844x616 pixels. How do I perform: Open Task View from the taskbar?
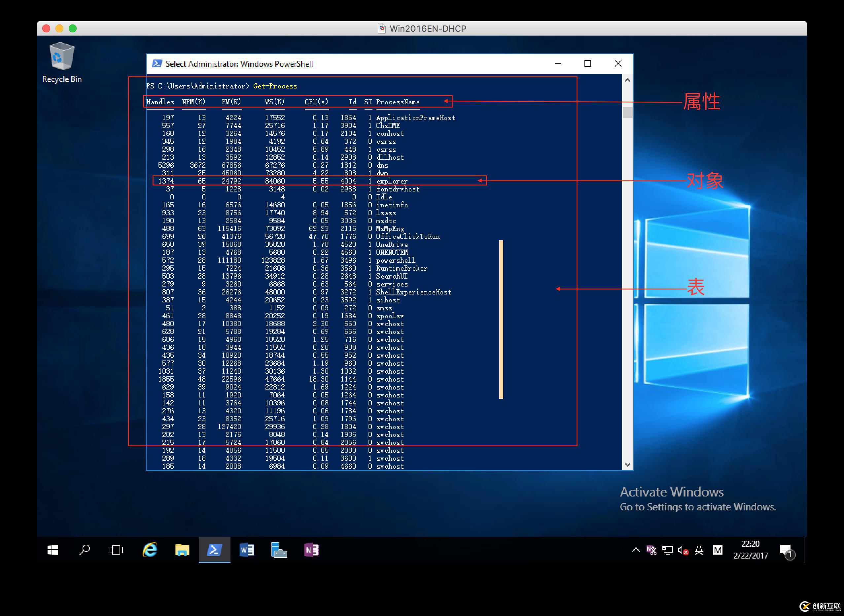tap(116, 550)
